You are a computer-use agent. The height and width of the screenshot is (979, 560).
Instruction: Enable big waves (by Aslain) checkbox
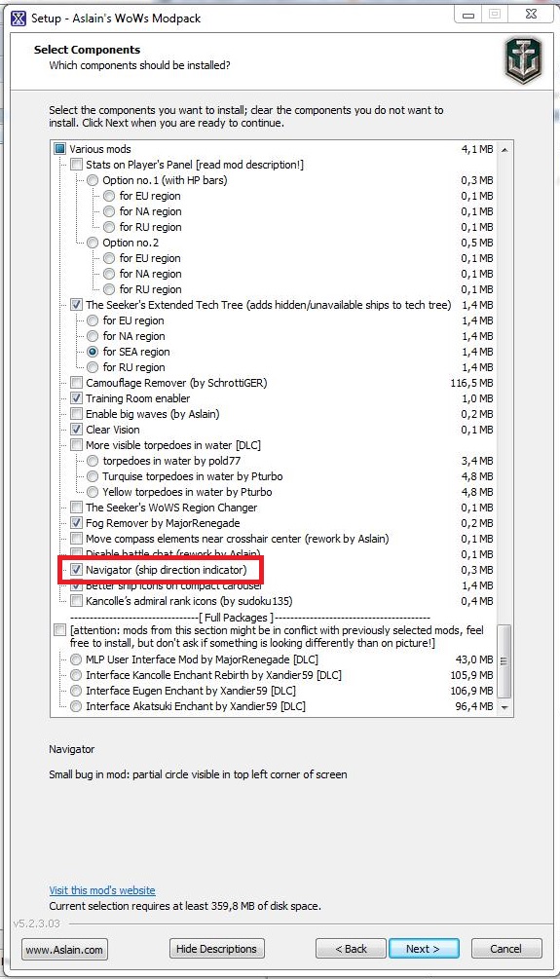(76, 415)
